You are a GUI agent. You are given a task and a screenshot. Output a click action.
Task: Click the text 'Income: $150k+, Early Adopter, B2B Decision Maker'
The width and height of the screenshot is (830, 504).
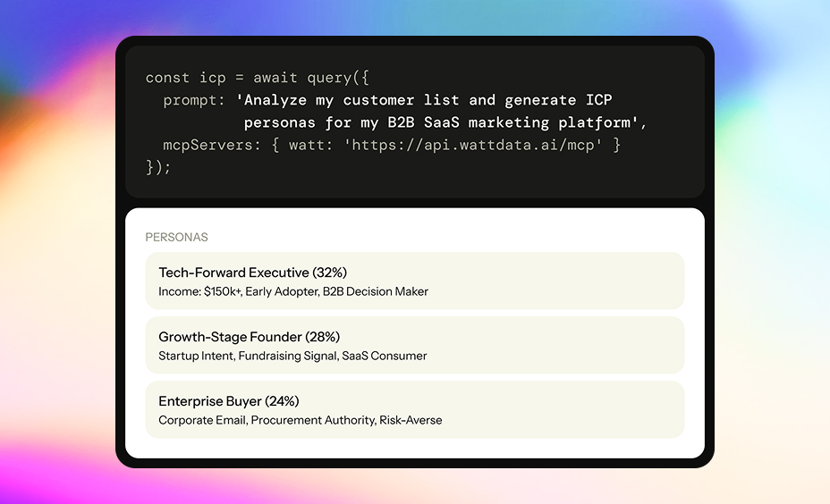pyautogui.click(x=293, y=292)
